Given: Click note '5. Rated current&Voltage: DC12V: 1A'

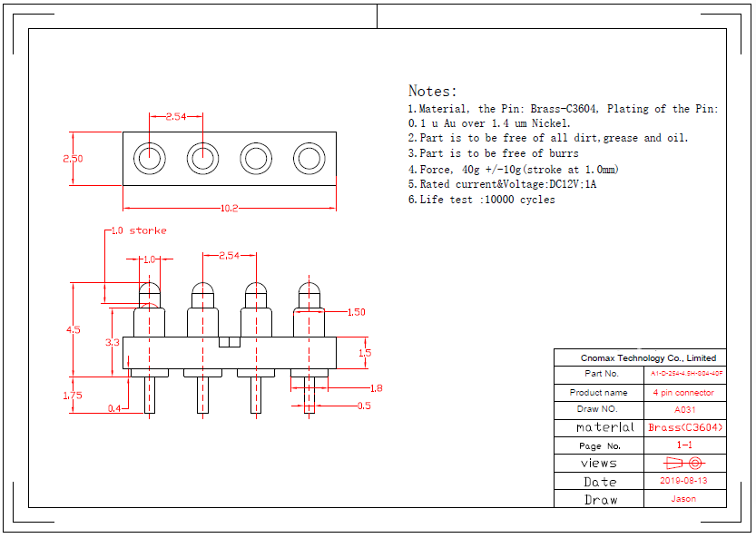Looking at the screenshot, I should [x=502, y=184].
